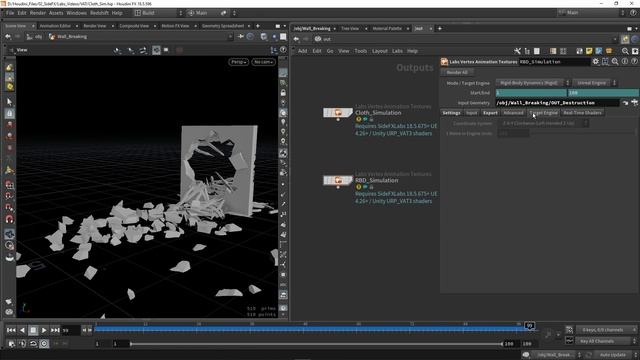Open the parameter pane help icon
Viewport: 640px width, 360px height.
pyautogui.click(x=634, y=62)
